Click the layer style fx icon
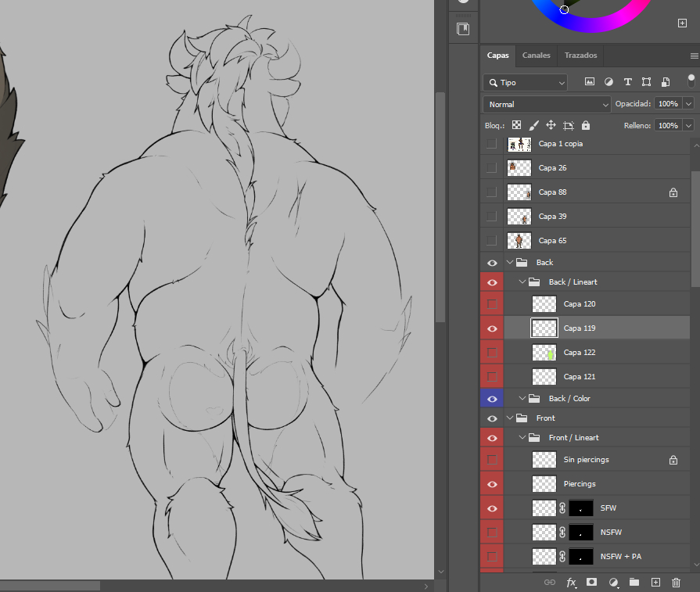This screenshot has height=592, width=700. click(571, 583)
